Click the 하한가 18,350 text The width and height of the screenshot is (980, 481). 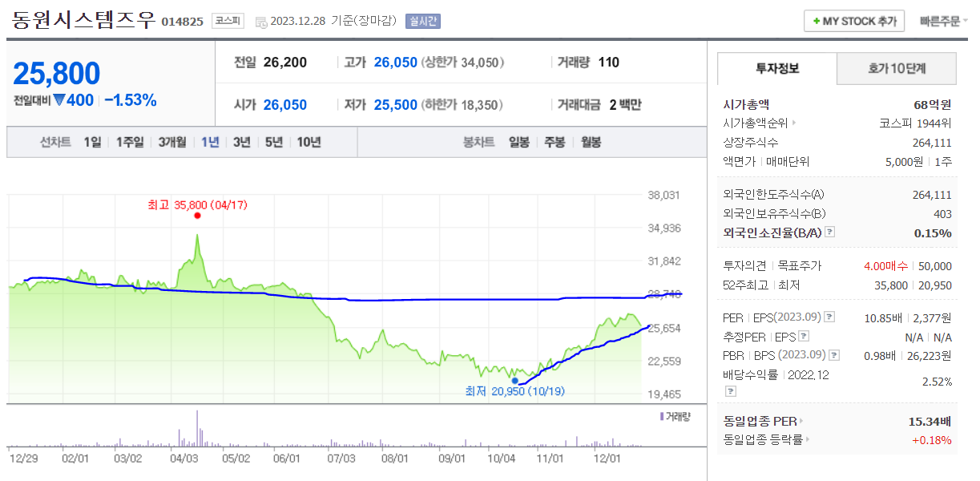pos(462,105)
